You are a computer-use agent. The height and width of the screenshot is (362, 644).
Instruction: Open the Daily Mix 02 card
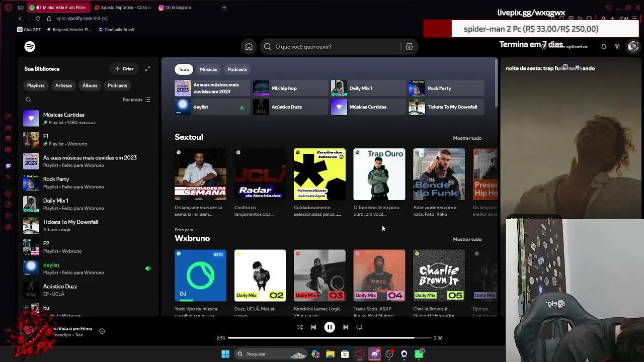coord(260,282)
